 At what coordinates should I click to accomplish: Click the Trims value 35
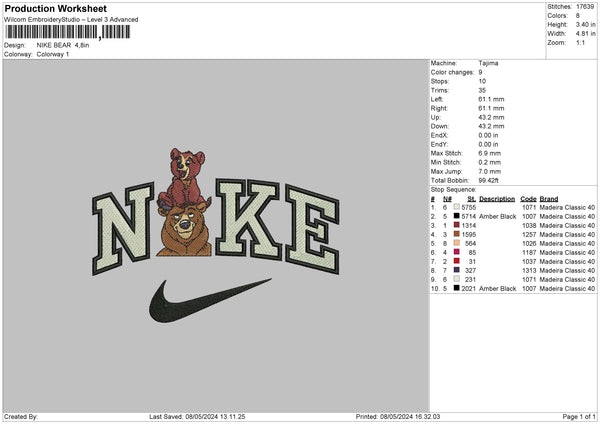coord(482,90)
